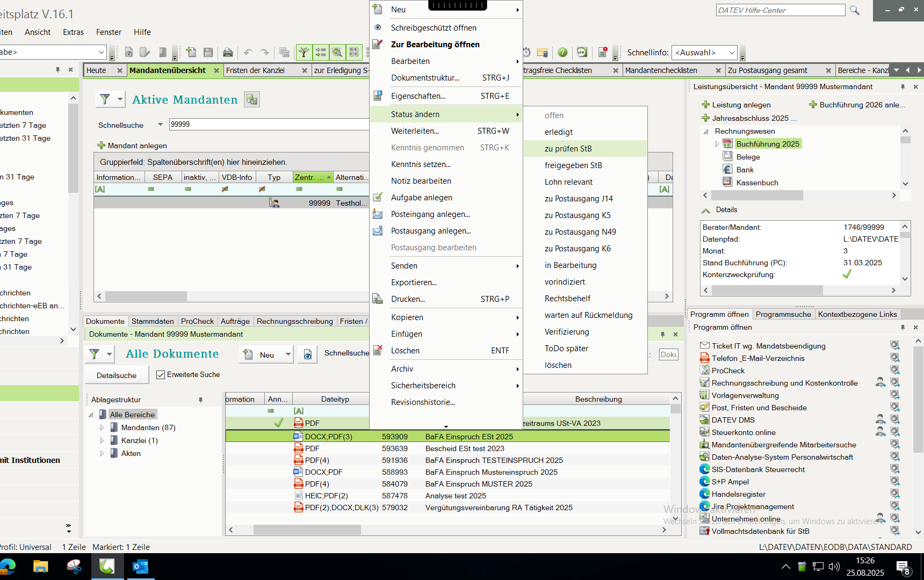This screenshot has width=924, height=580.
Task: Toggle the tree structure view icon
Action: click(304, 52)
